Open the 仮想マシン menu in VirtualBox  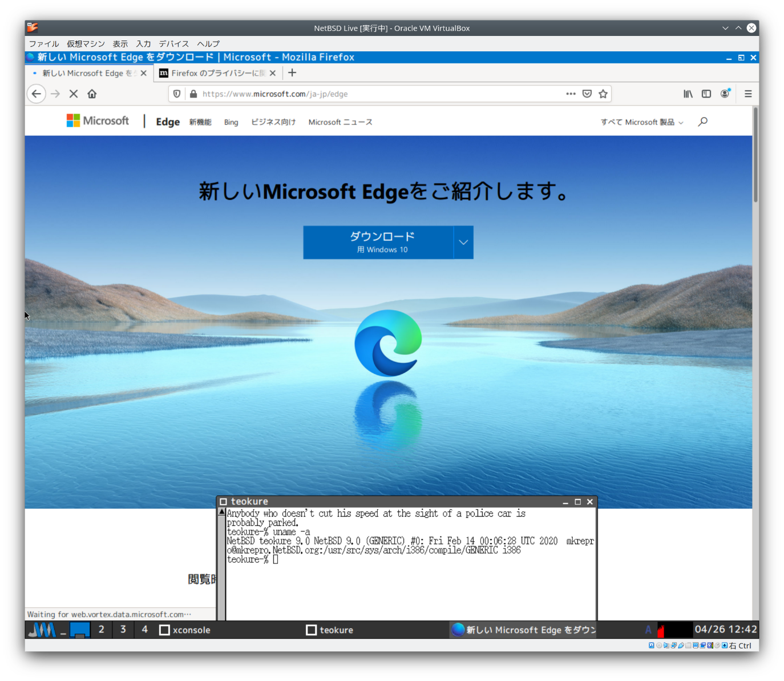tap(86, 44)
